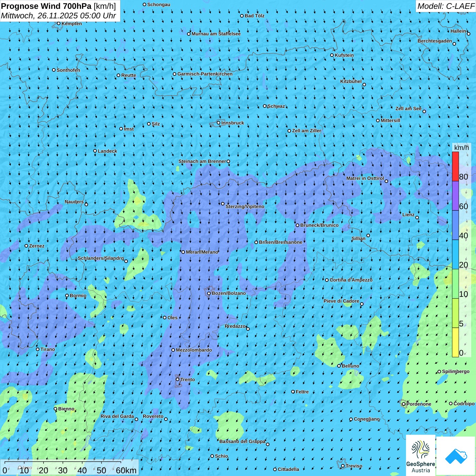Image resolution: width=476 pixels, height=476 pixels.
Task: Click the Treviso city marker
Action: [343, 466]
